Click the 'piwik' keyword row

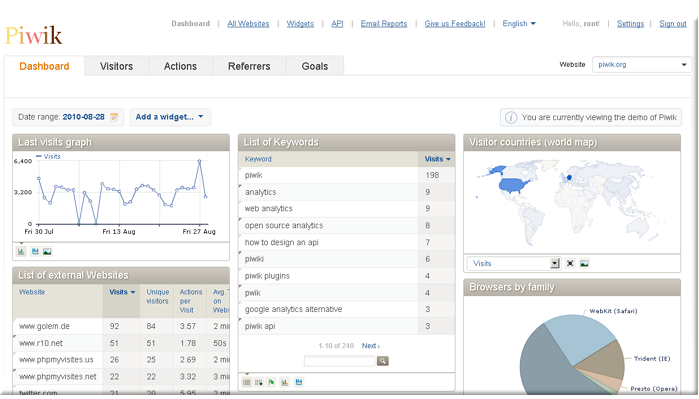click(346, 175)
